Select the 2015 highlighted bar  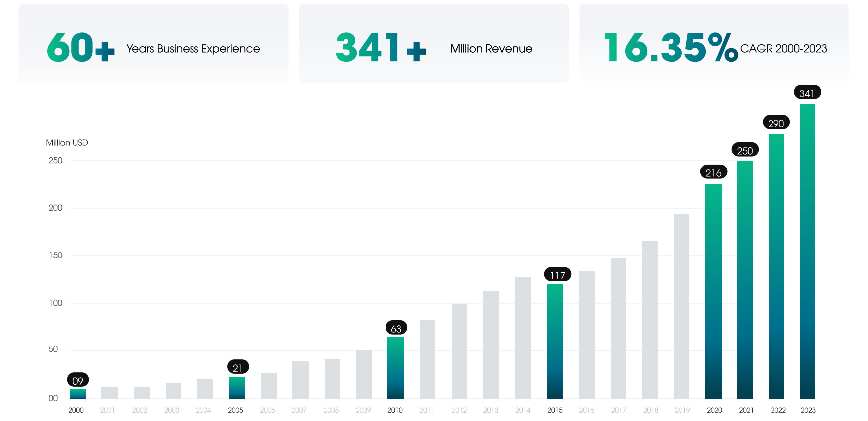555,341
